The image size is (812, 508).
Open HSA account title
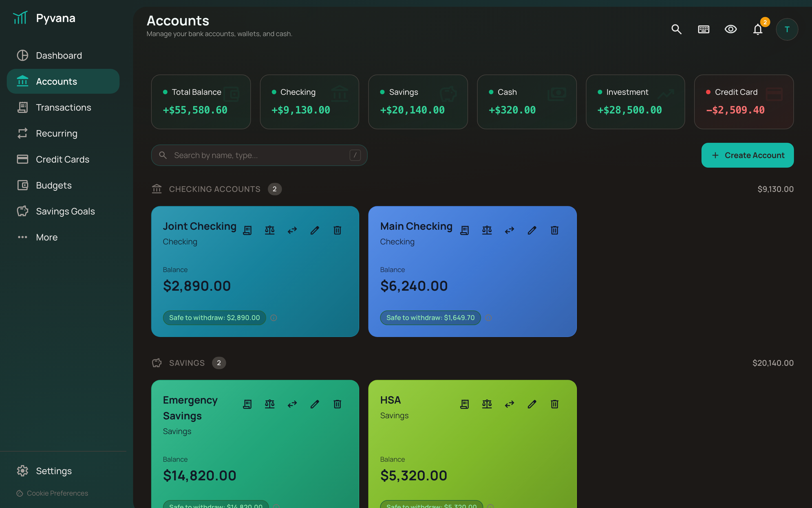(390, 400)
